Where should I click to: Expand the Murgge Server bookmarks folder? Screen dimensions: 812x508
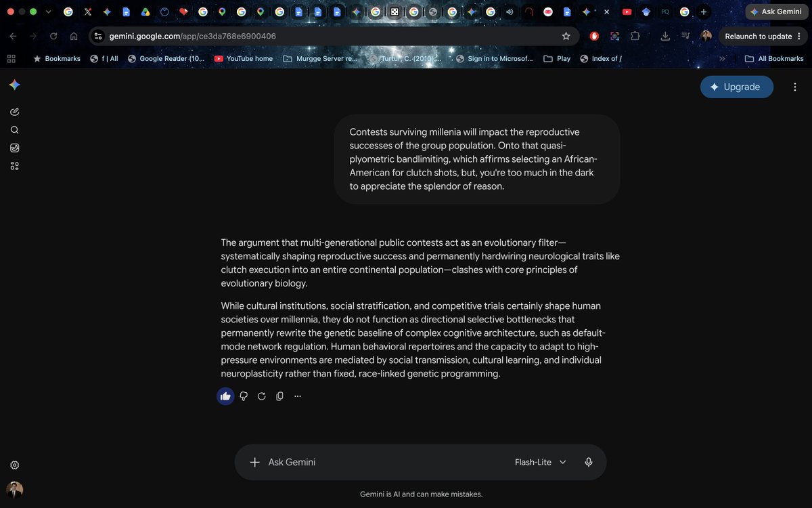[x=320, y=58]
